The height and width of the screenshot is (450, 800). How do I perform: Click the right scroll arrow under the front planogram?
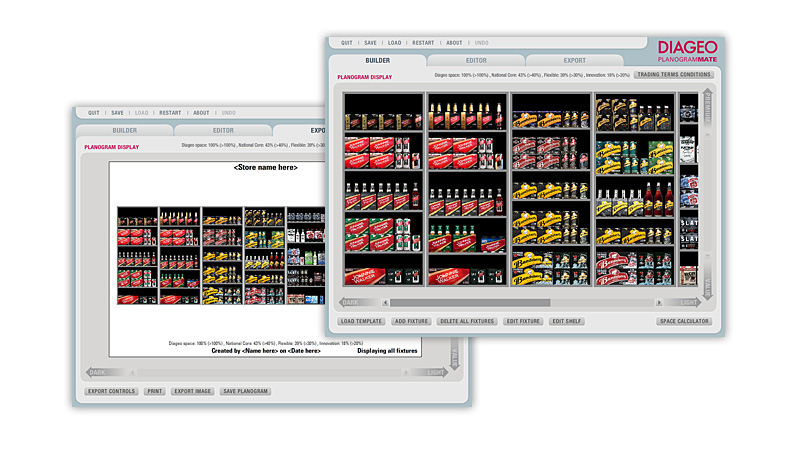(x=659, y=302)
